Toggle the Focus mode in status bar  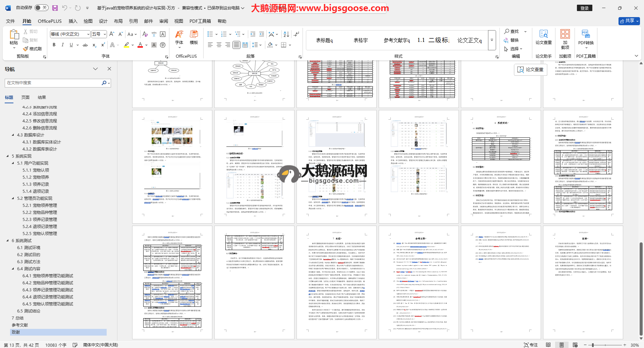click(531, 345)
